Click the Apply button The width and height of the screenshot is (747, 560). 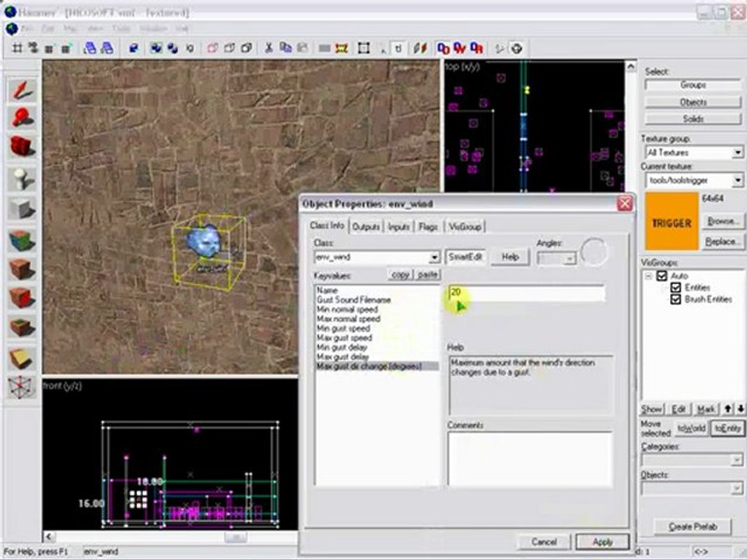(x=602, y=541)
